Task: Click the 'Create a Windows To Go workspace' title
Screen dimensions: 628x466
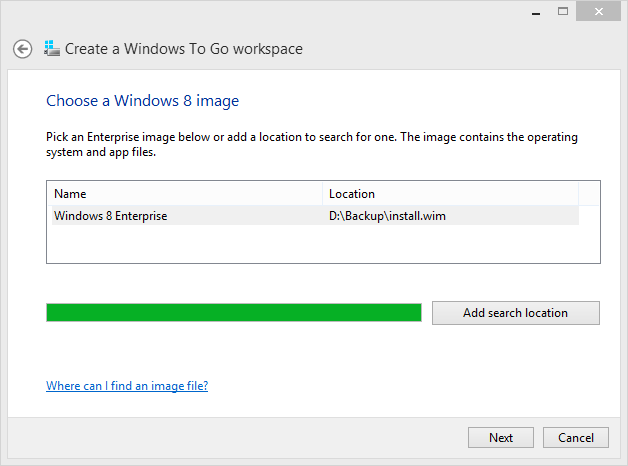Action: pyautogui.click(x=184, y=49)
